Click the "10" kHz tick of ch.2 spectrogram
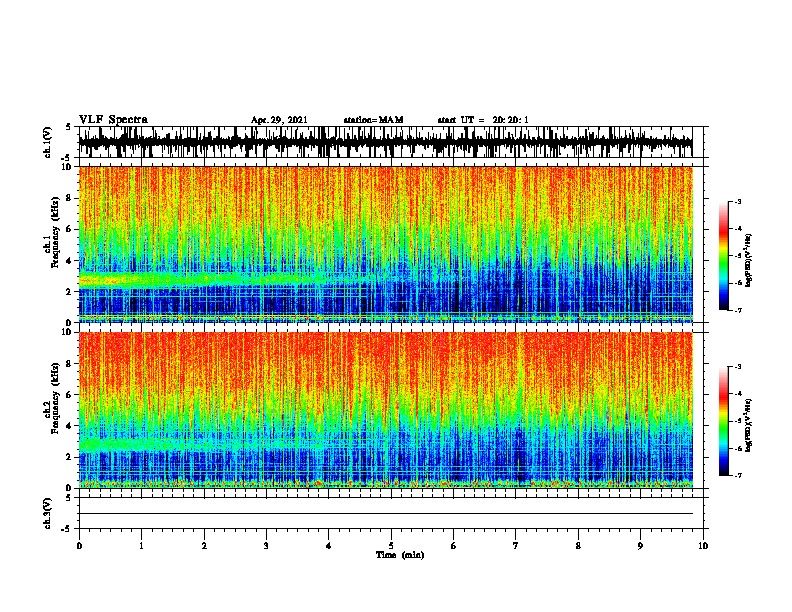Viewport: 792px width, 612px height. coord(68,332)
